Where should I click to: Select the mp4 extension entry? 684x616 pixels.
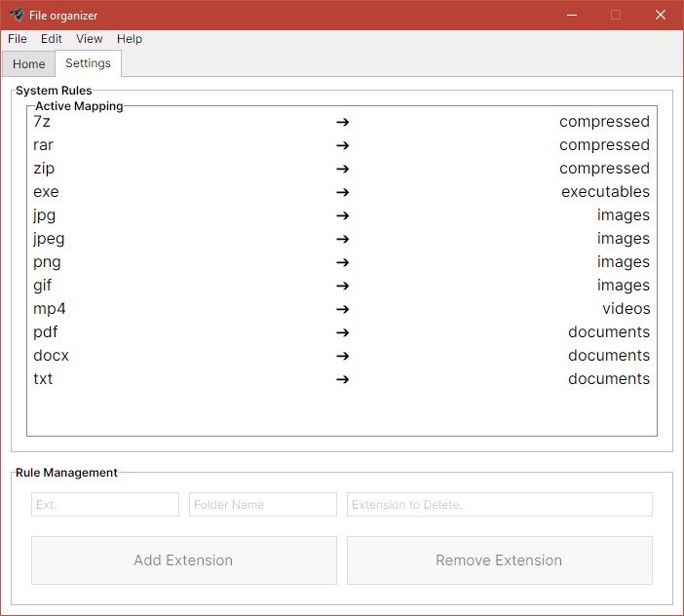click(50, 309)
